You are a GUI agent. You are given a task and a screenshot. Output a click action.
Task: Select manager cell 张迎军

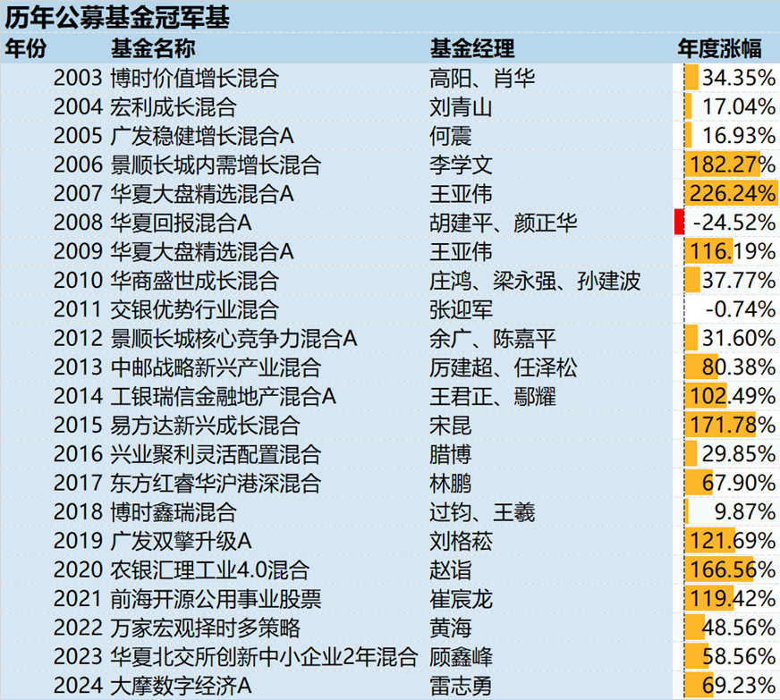click(x=462, y=309)
